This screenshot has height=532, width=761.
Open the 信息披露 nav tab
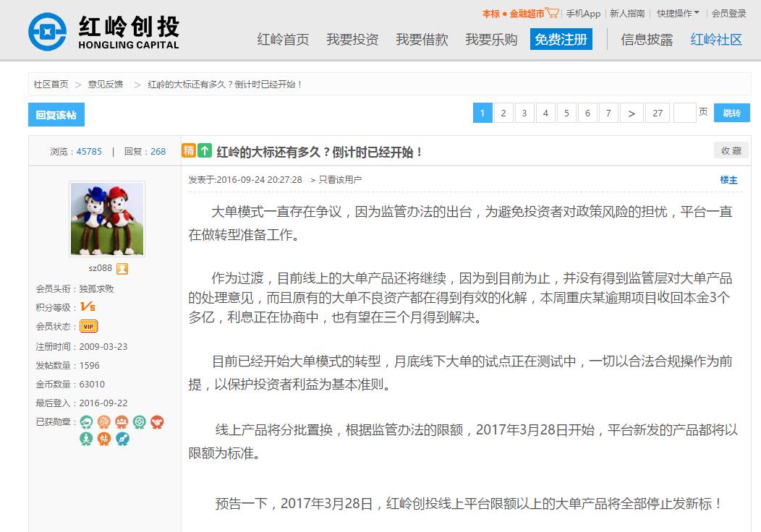tap(647, 39)
